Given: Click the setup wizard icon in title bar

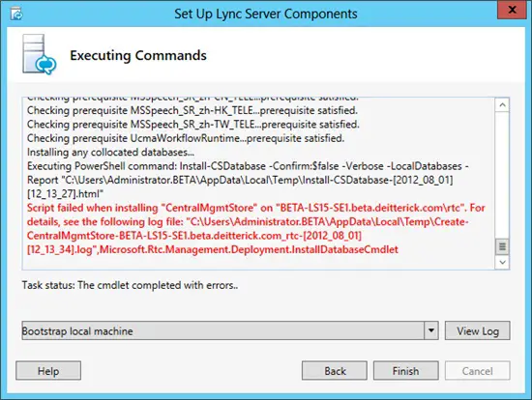Looking at the screenshot, I should [x=16, y=14].
